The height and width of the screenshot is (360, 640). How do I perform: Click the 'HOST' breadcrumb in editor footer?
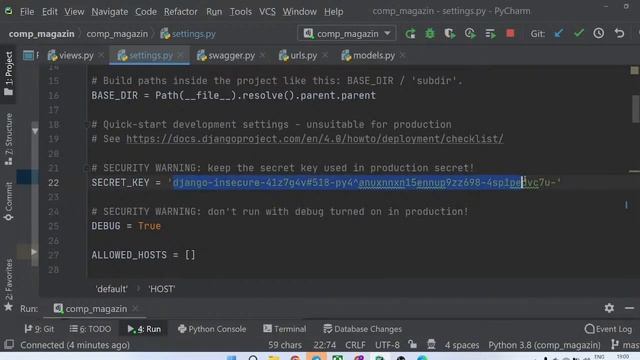coord(162,289)
